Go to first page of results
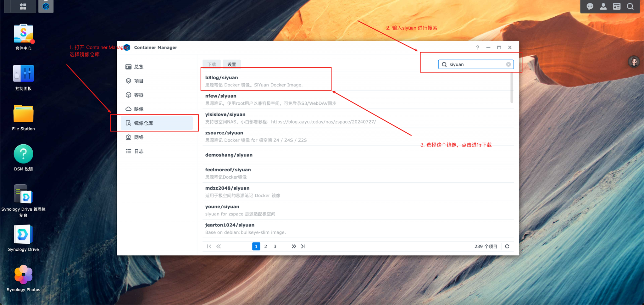The image size is (644, 305). [209, 247]
